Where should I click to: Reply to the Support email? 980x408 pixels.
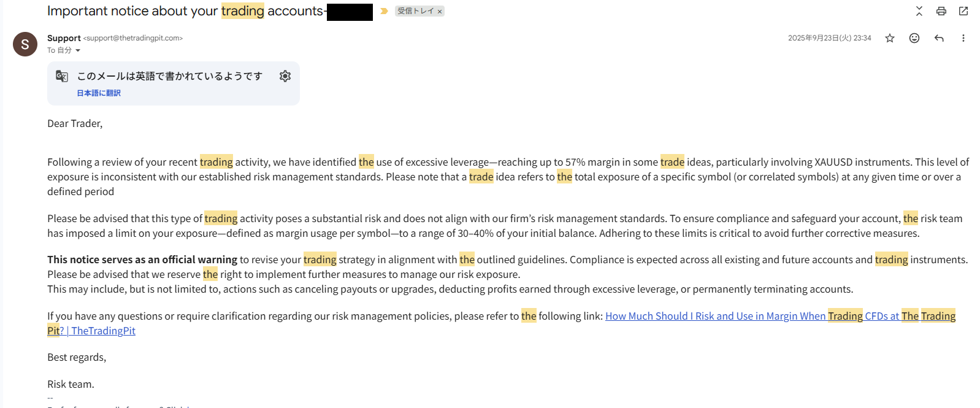(938, 38)
